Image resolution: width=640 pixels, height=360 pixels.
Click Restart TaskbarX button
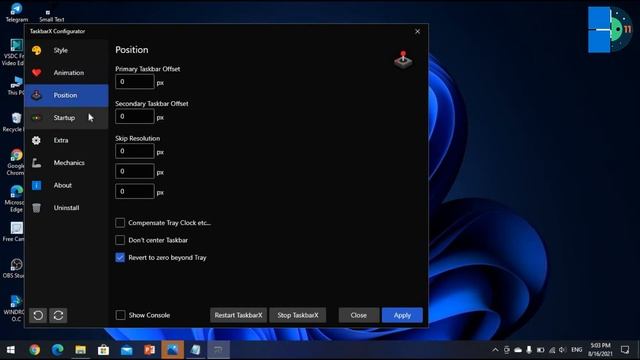tap(238, 315)
